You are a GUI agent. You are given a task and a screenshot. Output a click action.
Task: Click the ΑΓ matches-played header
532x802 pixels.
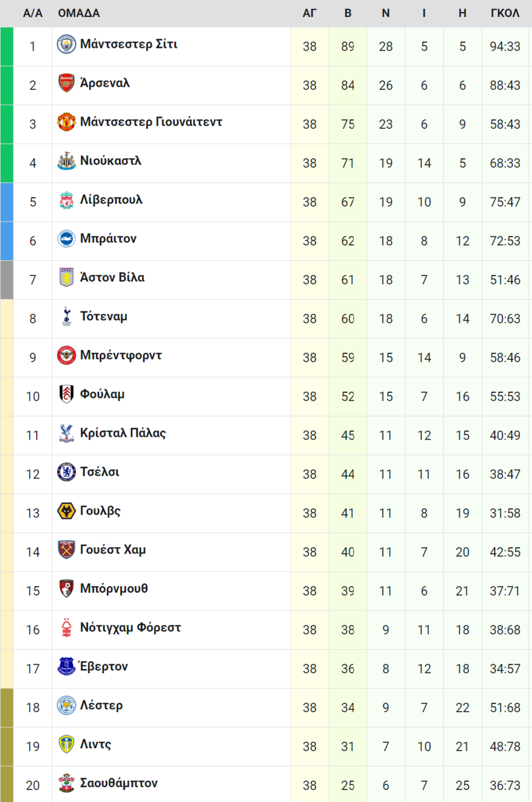pyautogui.click(x=309, y=13)
